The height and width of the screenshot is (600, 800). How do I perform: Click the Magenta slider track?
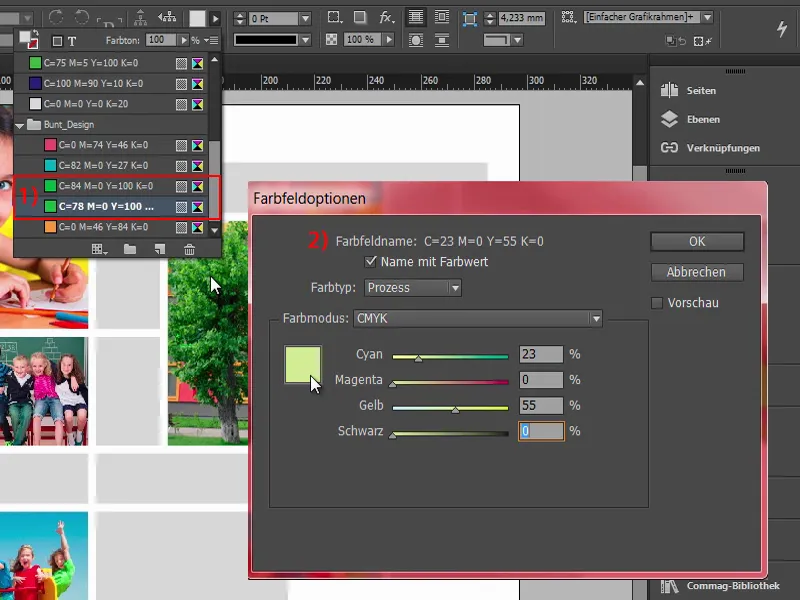[451, 382]
